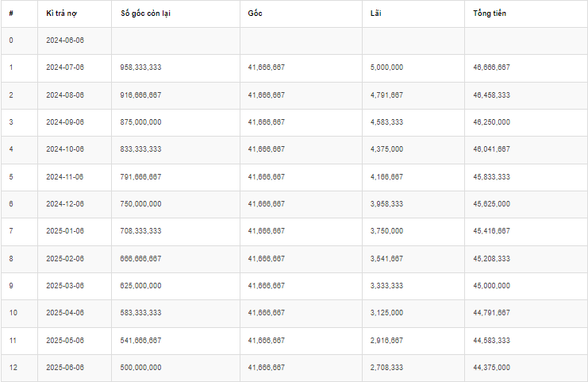
Task: Click the "Kì trả nợ" column header
Action: 62,14
